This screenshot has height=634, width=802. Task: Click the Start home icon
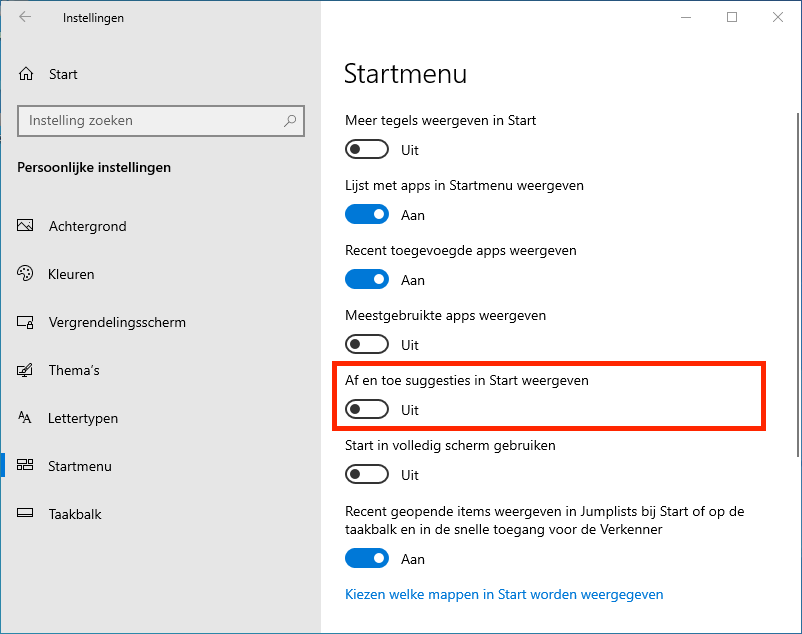(27, 74)
